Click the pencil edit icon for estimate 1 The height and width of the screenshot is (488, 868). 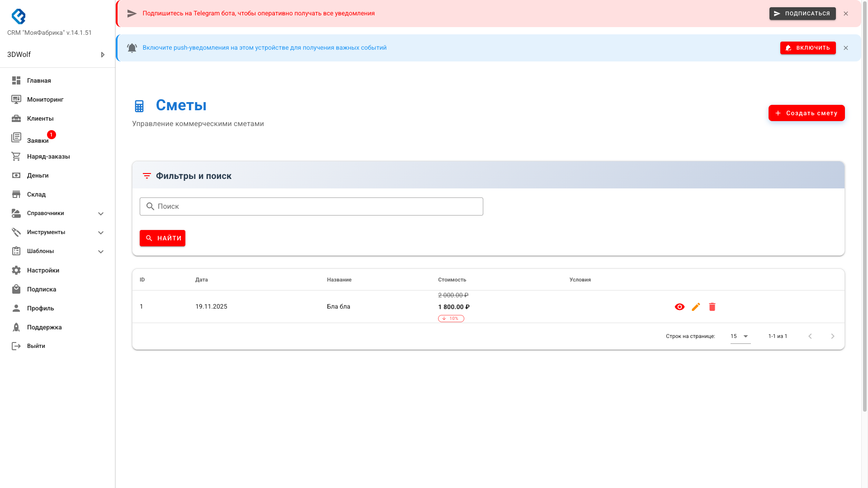tap(696, 307)
